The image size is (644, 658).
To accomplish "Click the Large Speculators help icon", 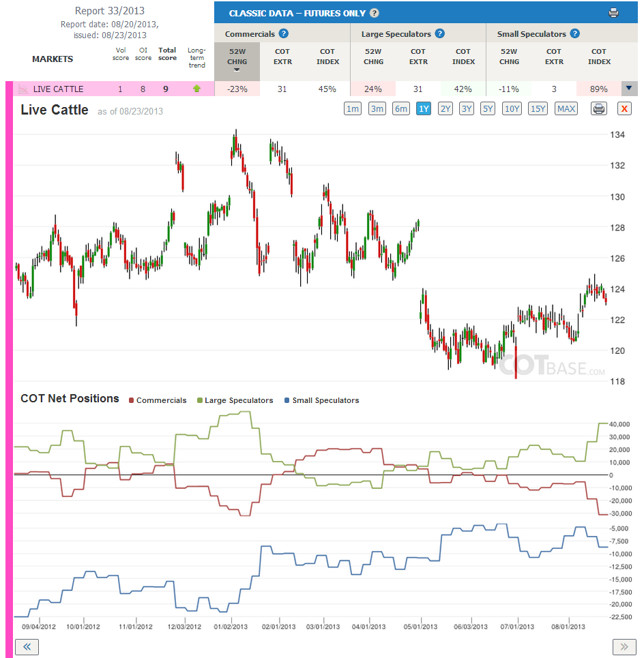I will click(439, 33).
